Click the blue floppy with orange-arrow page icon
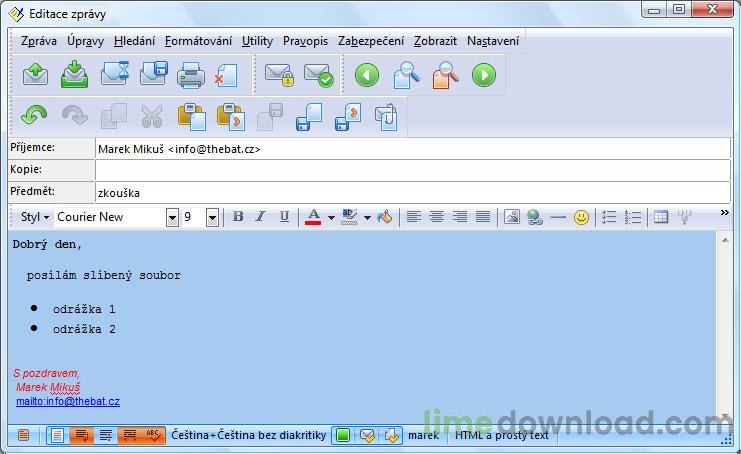This screenshot has height=454, width=741. [348, 117]
